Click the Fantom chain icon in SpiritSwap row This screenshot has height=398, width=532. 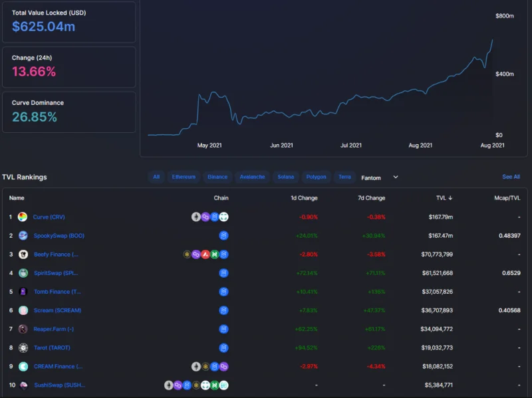pos(223,273)
